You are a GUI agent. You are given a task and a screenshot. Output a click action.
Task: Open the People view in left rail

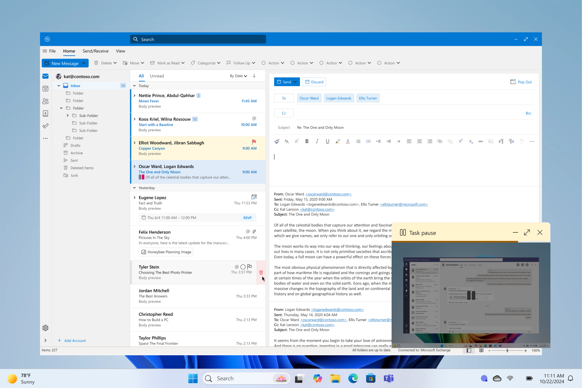(46, 102)
